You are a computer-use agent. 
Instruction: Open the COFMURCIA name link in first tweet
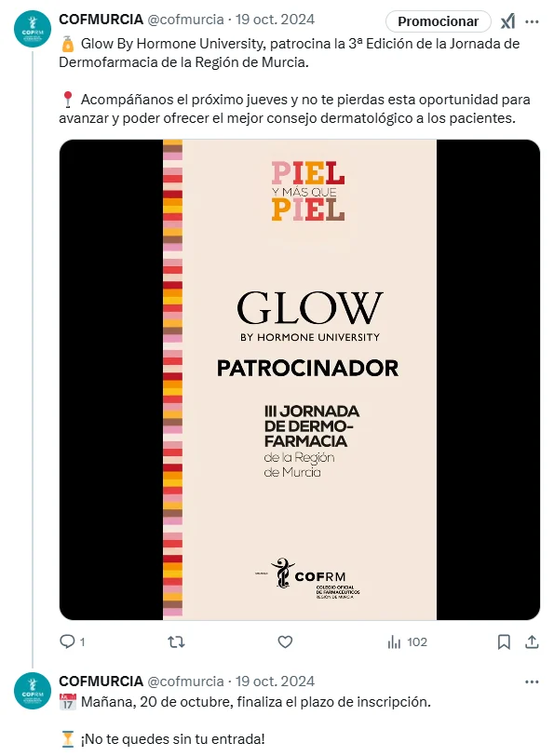(101, 20)
